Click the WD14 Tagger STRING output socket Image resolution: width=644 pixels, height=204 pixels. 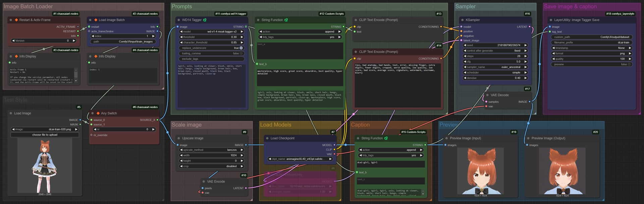tap(246, 27)
